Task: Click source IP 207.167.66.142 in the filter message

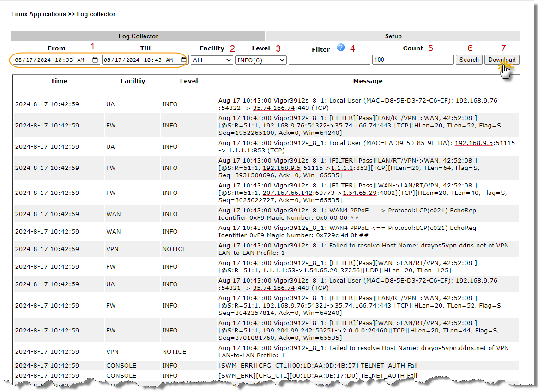Action: 288,193
